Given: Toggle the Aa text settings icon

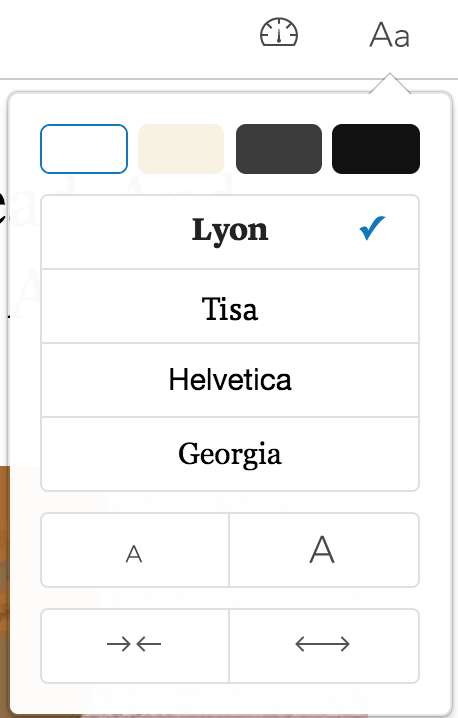Looking at the screenshot, I should (x=389, y=35).
